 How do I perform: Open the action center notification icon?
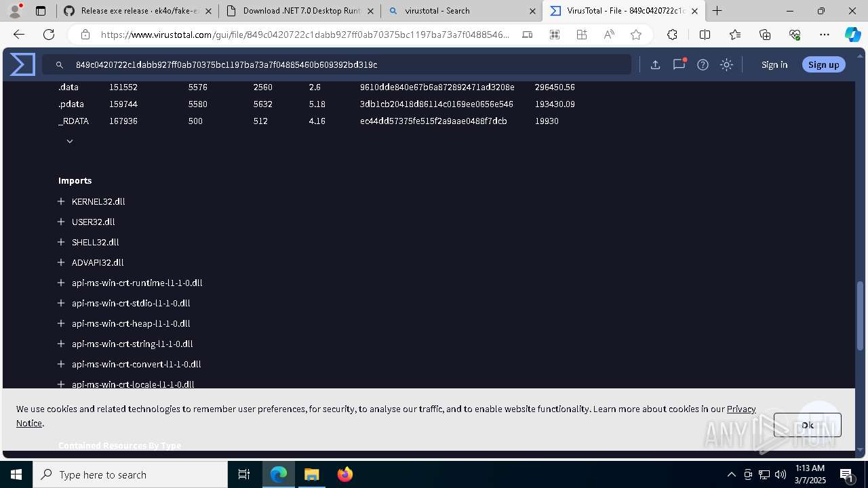click(846, 474)
